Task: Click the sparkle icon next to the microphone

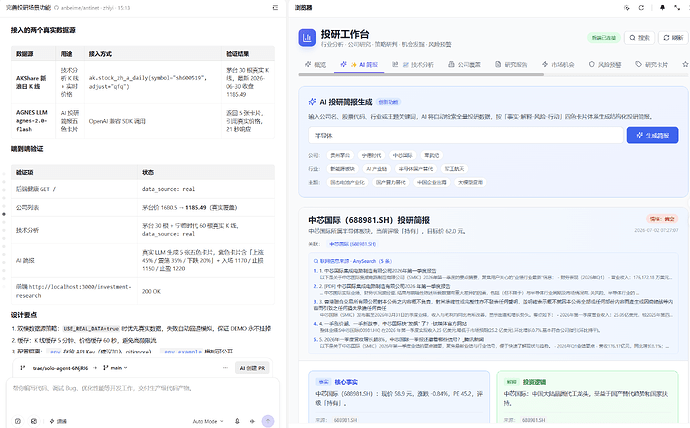Action: click(x=252, y=421)
